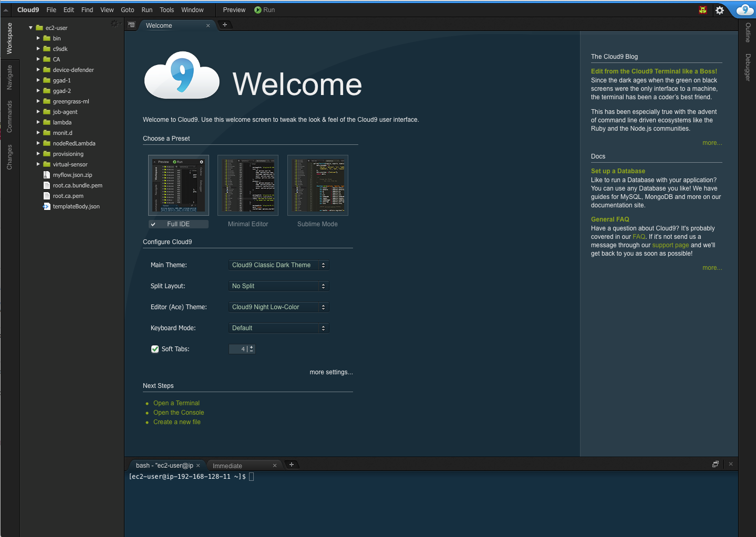Click the root.ca.pem file icon
Viewport: 756px width, 537px height.
(x=47, y=196)
